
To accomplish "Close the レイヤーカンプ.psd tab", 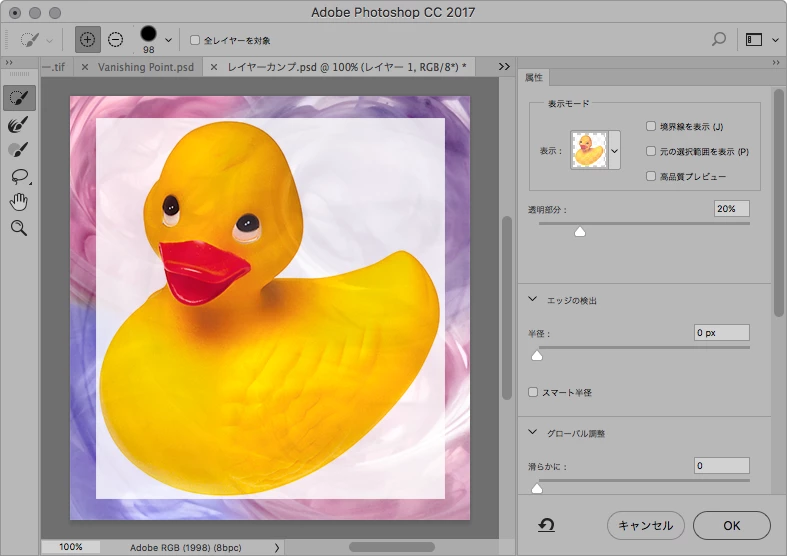I will pos(214,67).
